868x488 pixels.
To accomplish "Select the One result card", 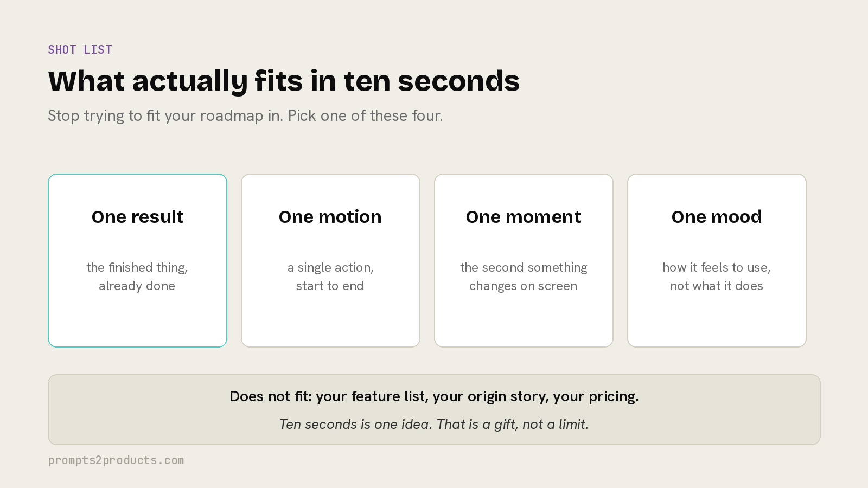I will (x=137, y=260).
